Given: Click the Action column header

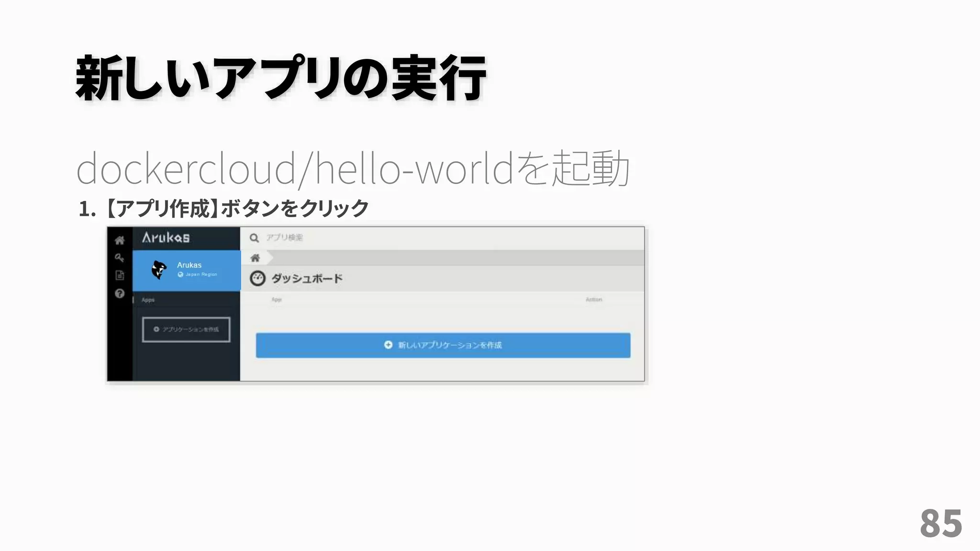Looking at the screenshot, I should [x=594, y=299].
